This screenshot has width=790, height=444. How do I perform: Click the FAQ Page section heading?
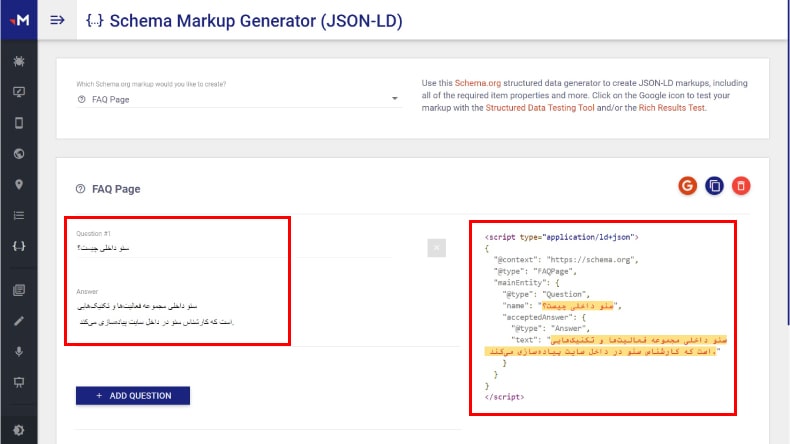click(x=116, y=189)
